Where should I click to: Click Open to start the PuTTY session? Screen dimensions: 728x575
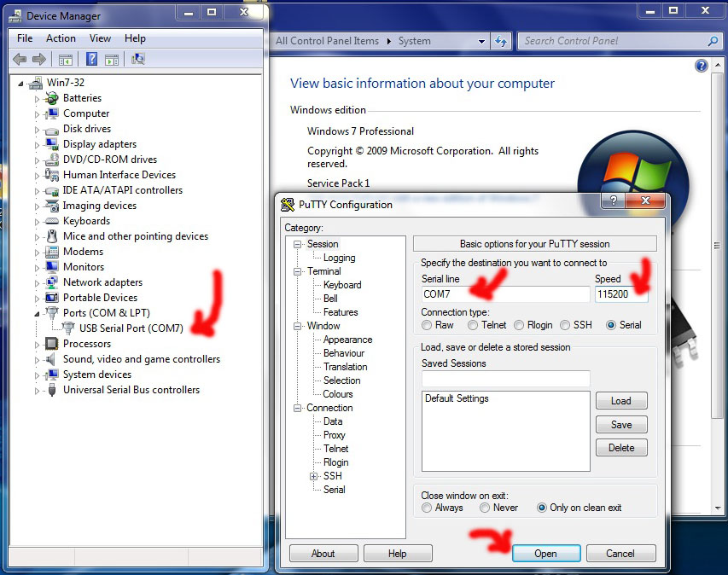546,554
